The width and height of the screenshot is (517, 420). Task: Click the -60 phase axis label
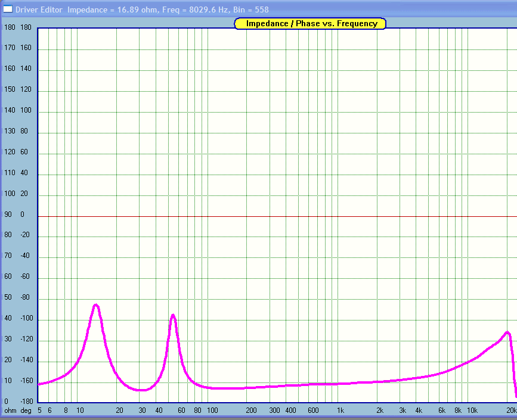[25, 276]
